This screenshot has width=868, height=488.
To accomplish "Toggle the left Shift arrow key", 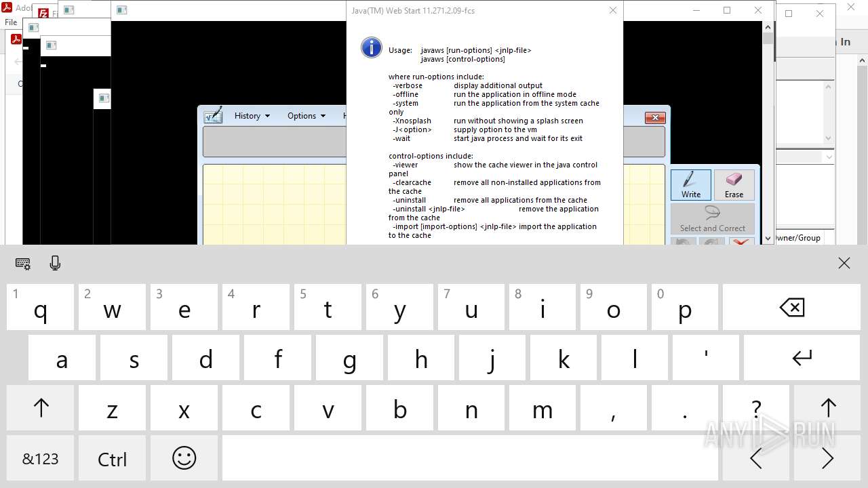I will 41,408.
